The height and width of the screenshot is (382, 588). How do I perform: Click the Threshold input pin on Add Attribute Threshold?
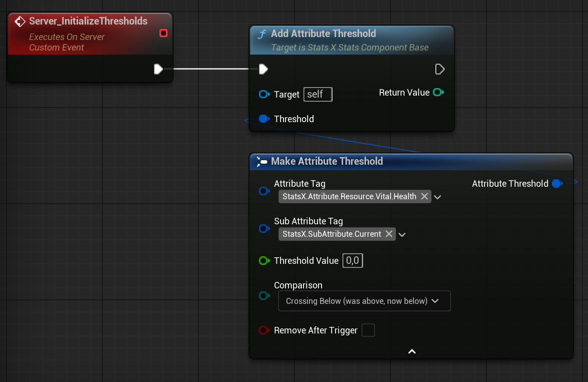coord(264,119)
